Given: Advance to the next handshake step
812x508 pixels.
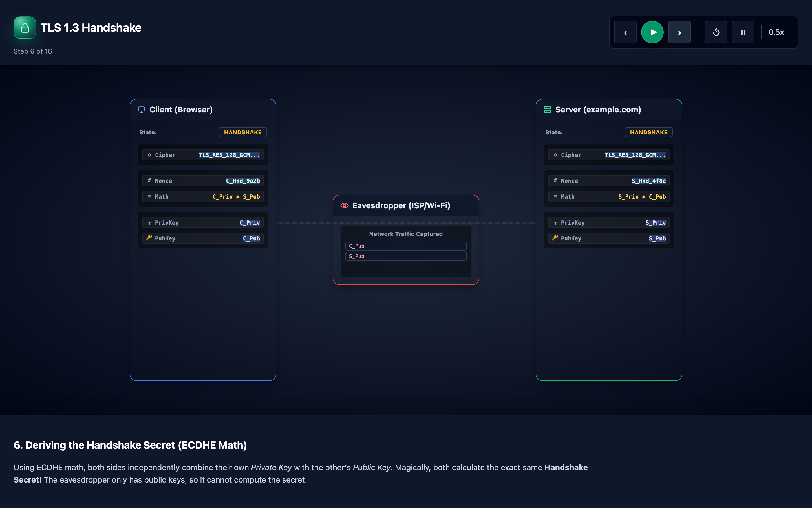Looking at the screenshot, I should pyautogui.click(x=679, y=32).
